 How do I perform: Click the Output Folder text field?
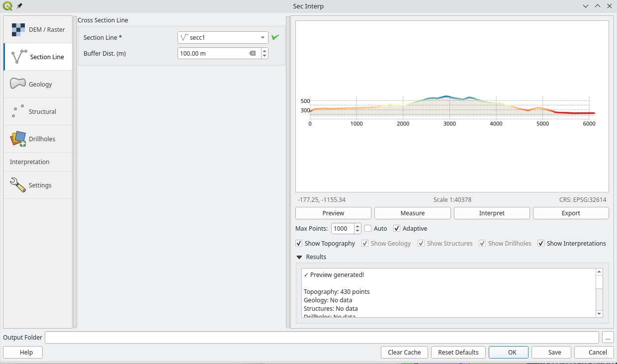321,338
